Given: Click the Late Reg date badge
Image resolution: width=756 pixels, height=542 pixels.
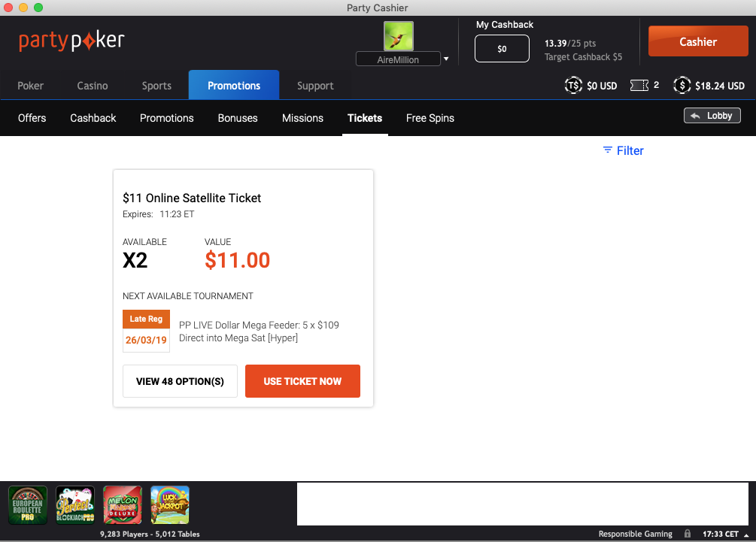Looking at the screenshot, I should point(146,331).
